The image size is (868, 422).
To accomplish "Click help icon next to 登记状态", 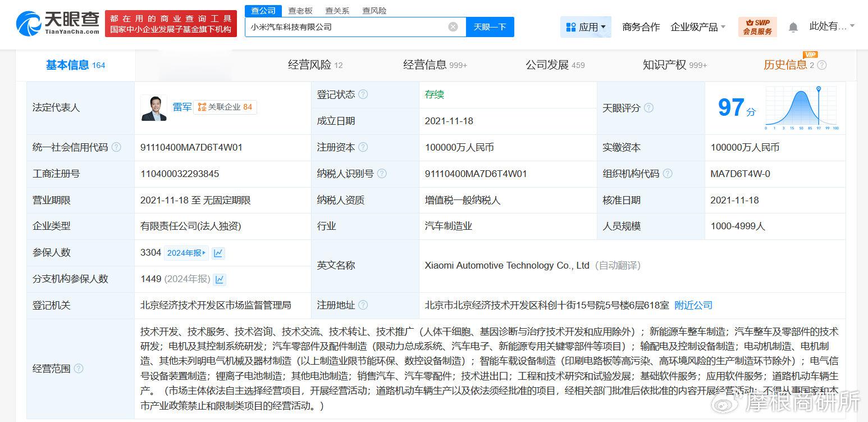I will pos(363,94).
